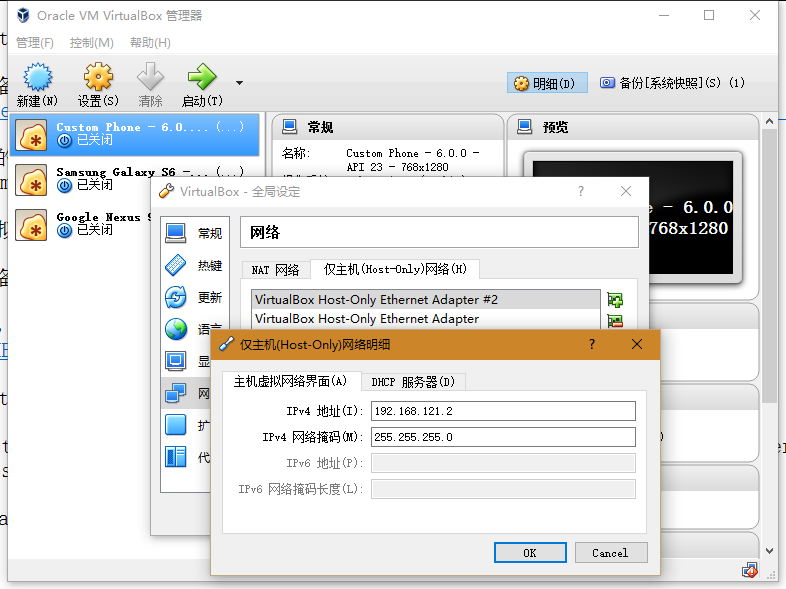Click the disabled IPv6 地址 field
This screenshot has width=786, height=589.
503,463
